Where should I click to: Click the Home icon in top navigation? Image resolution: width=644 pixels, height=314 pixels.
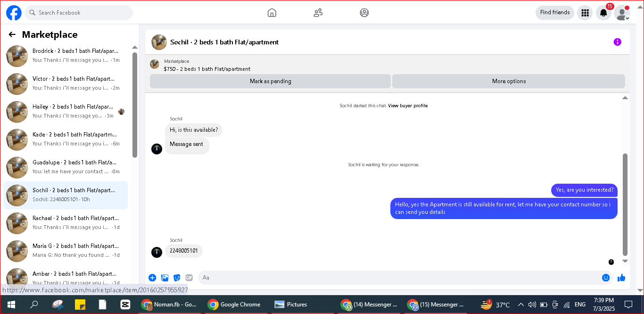pyautogui.click(x=272, y=13)
